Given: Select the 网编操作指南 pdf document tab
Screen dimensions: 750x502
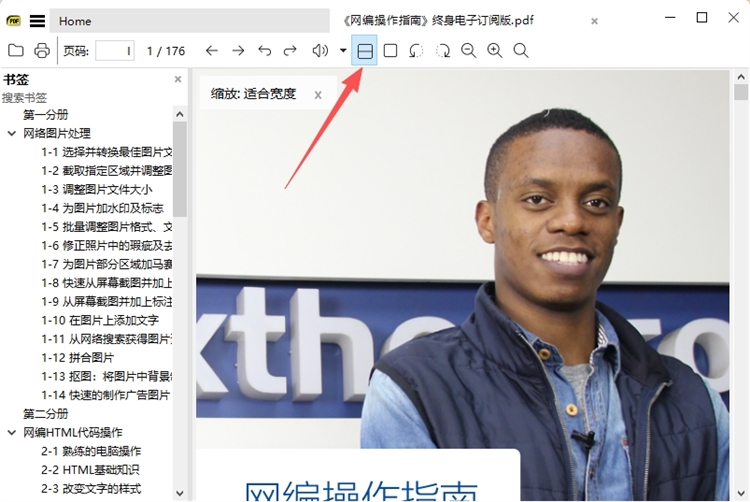Looking at the screenshot, I should (x=438, y=21).
